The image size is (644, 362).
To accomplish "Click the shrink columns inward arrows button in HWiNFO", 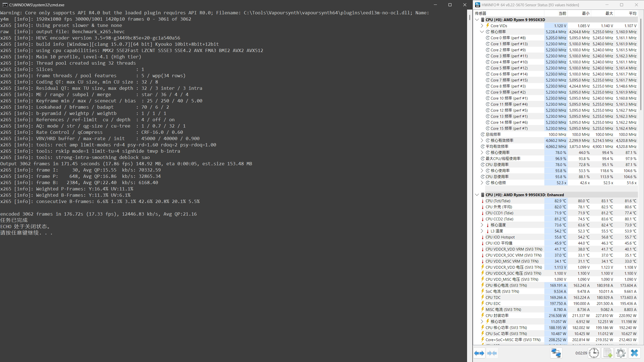I will [x=492, y=353].
